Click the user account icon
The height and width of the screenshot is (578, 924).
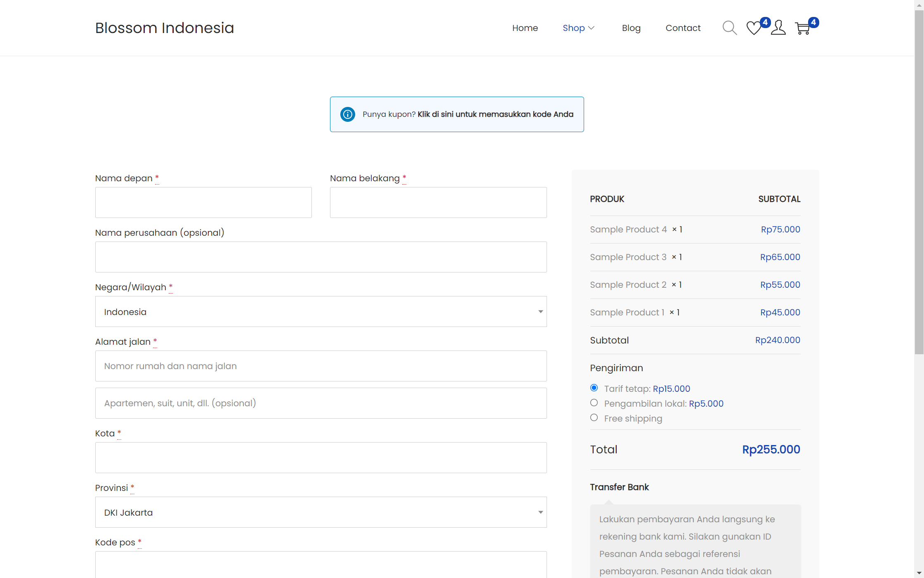coord(778,28)
